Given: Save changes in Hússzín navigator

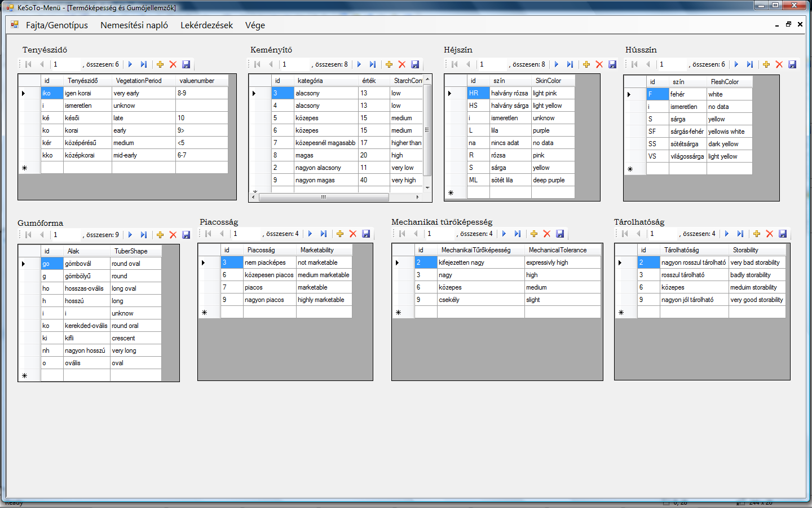Looking at the screenshot, I should tap(792, 64).
